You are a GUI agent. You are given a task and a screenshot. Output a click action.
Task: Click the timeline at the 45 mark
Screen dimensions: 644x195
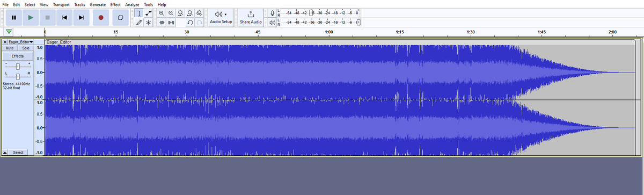258,33
